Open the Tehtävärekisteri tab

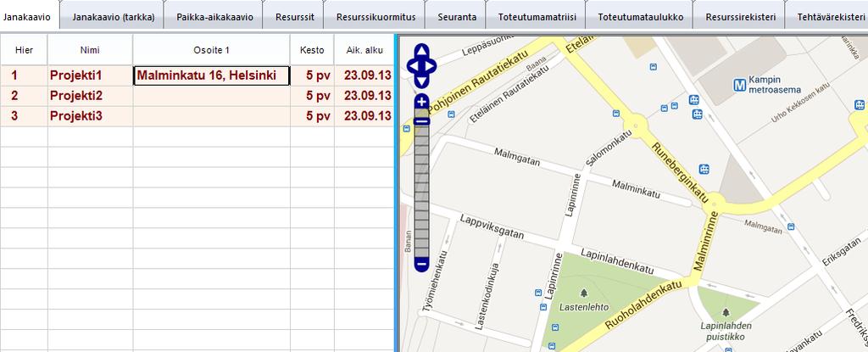pyautogui.click(x=828, y=17)
